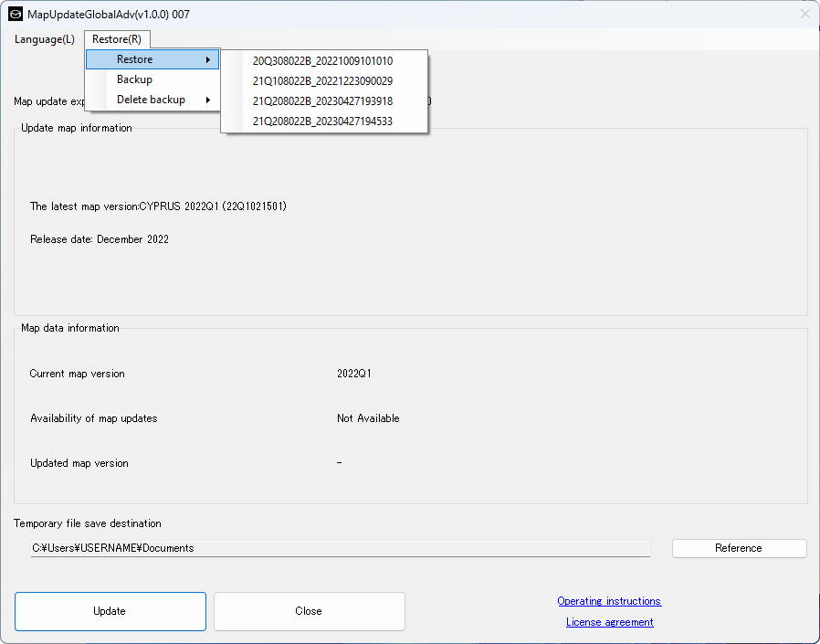Click the Reference button
The height and width of the screenshot is (644, 820).
[x=739, y=548]
